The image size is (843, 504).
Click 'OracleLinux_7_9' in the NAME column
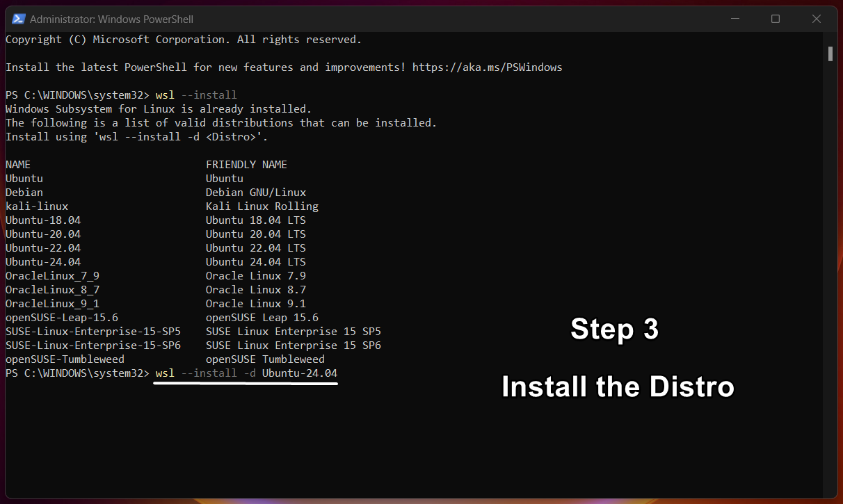point(52,276)
